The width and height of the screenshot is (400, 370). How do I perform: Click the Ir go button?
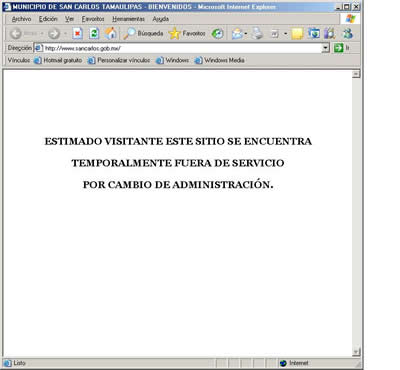point(342,48)
